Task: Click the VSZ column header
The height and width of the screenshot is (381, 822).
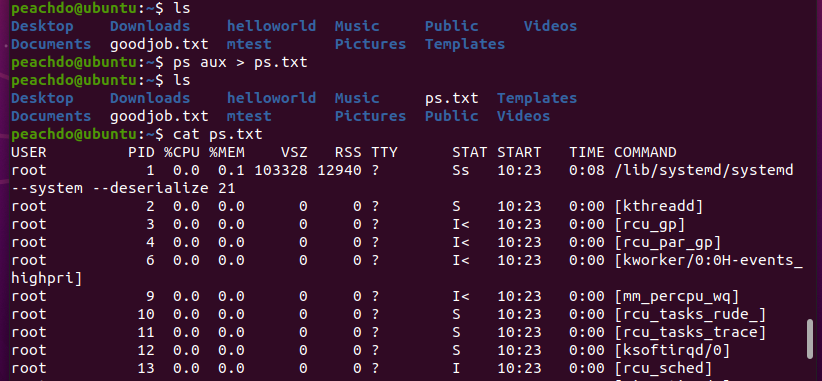Action: (294, 153)
